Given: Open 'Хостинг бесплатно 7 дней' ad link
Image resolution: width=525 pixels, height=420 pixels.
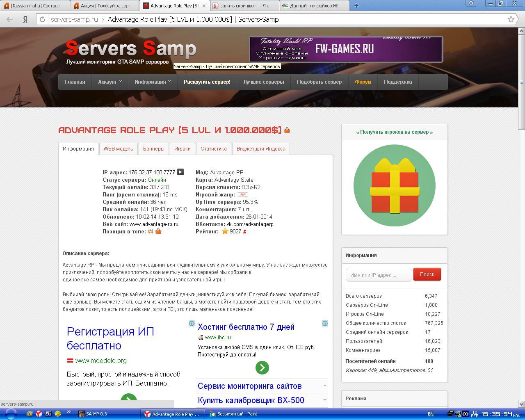Looking at the screenshot, I should coord(246,327).
